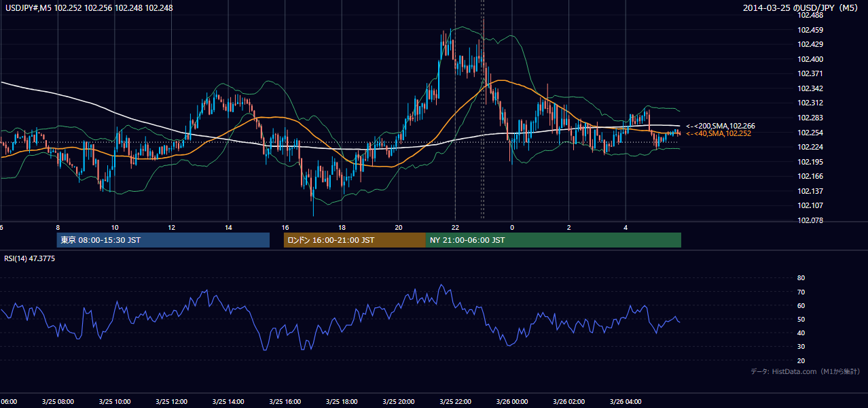Image resolution: width=868 pixels, height=408 pixels.
Task: Click price axis label 102.224
Action: tap(811, 147)
